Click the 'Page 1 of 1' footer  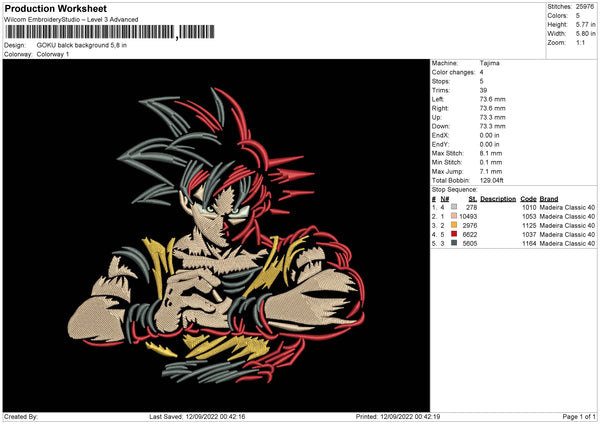(x=579, y=417)
